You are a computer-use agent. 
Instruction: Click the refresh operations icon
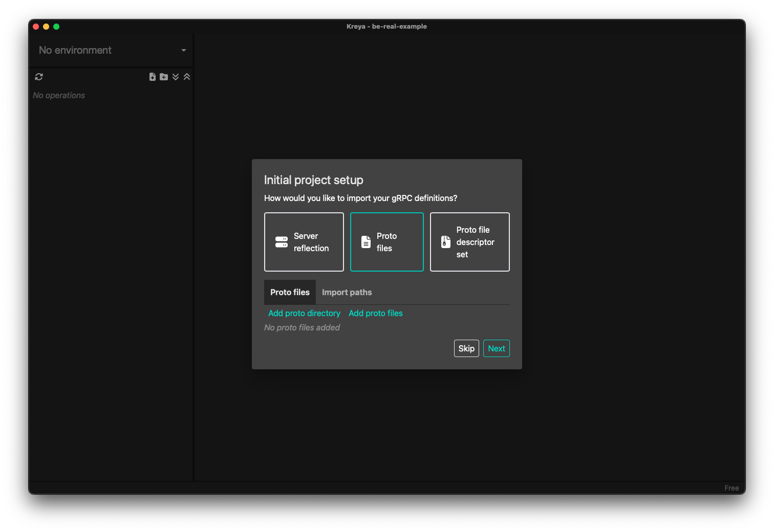point(39,77)
